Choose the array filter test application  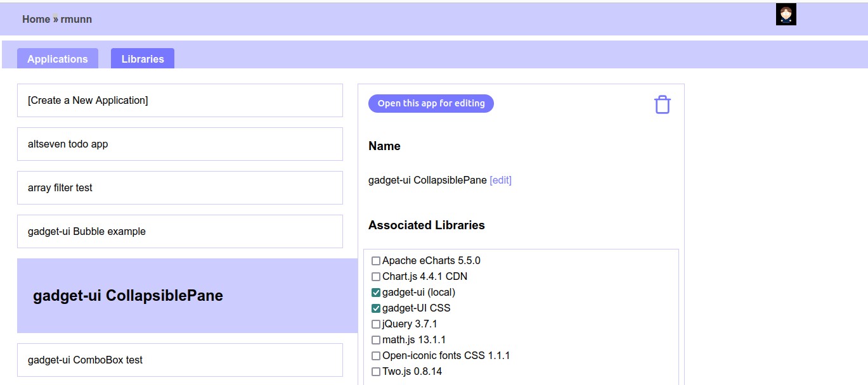(179, 188)
